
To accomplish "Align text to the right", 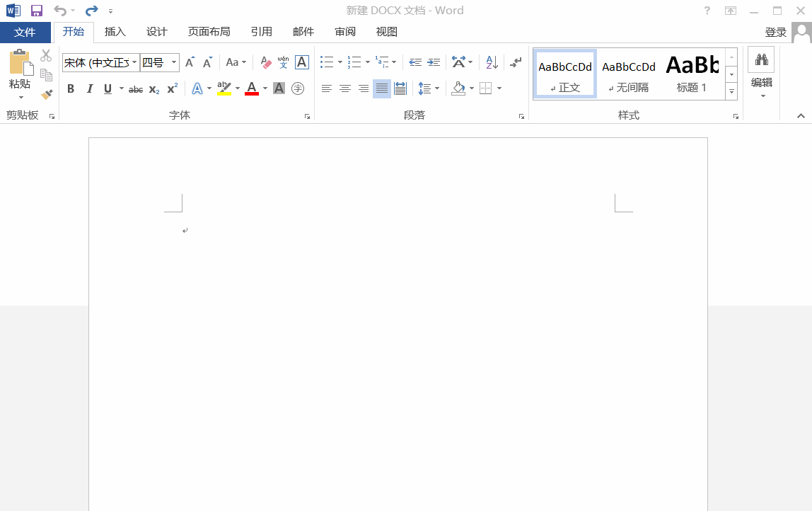I will point(364,88).
